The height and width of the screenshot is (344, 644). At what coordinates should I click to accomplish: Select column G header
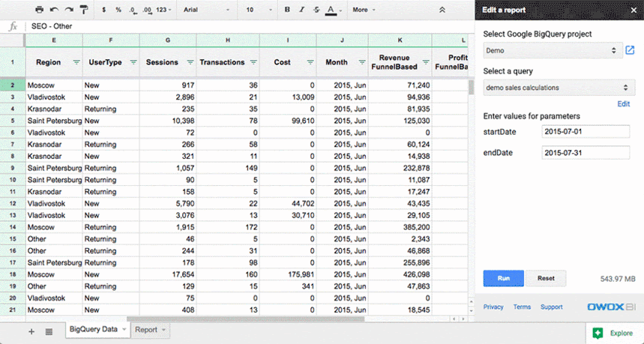point(168,40)
